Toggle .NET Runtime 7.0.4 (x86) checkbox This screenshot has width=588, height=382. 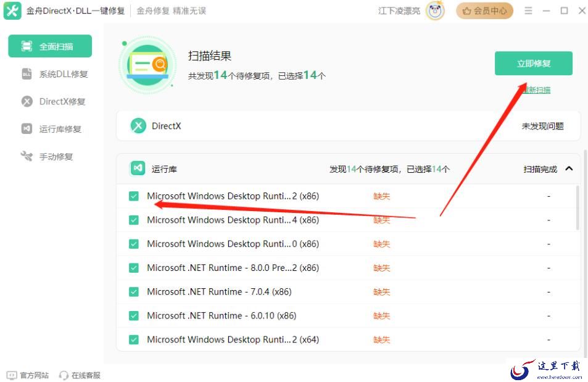click(134, 291)
